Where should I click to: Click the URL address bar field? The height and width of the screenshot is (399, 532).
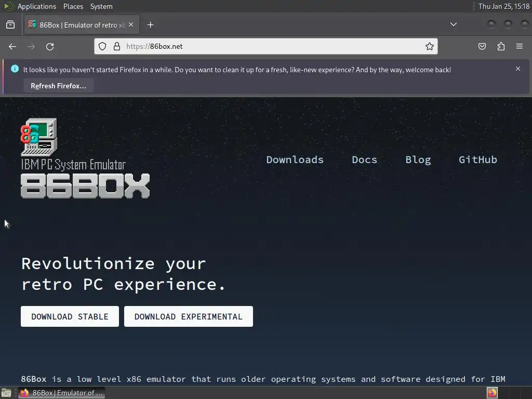point(265,46)
